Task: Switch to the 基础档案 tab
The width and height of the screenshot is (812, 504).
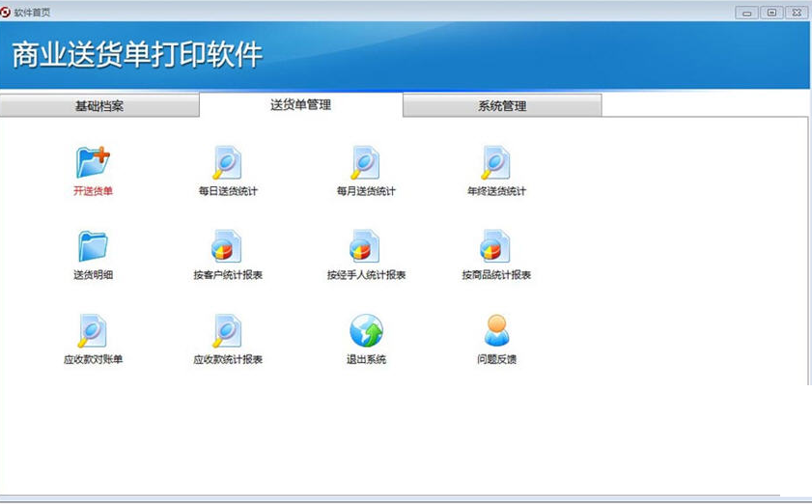Action: 99,105
